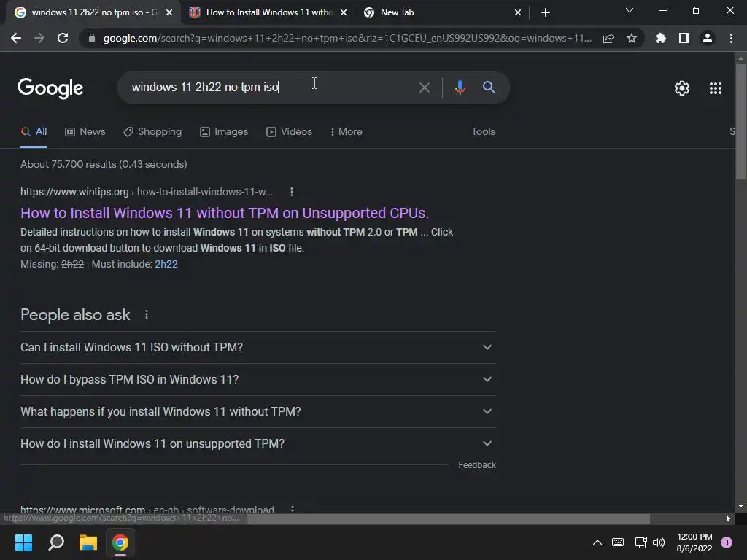This screenshot has width=747, height=560.
Task: Switch to Videos results
Action: pos(289,132)
